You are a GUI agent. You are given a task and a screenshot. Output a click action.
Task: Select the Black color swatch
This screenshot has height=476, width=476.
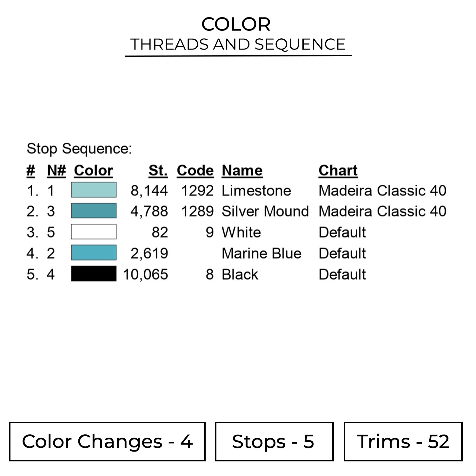coord(94,274)
